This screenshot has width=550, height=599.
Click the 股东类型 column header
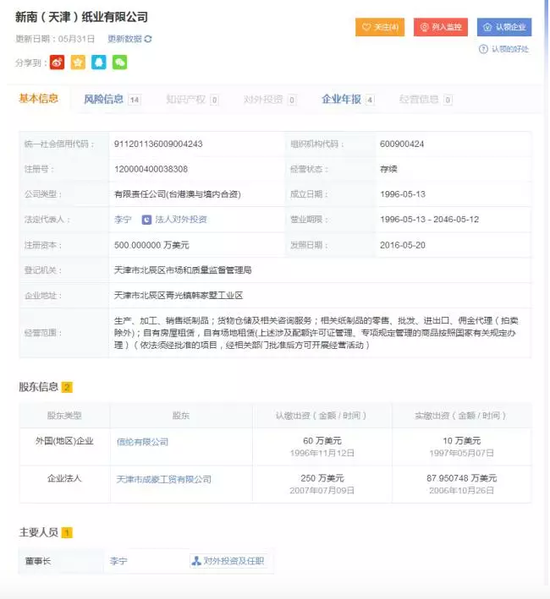point(65,416)
